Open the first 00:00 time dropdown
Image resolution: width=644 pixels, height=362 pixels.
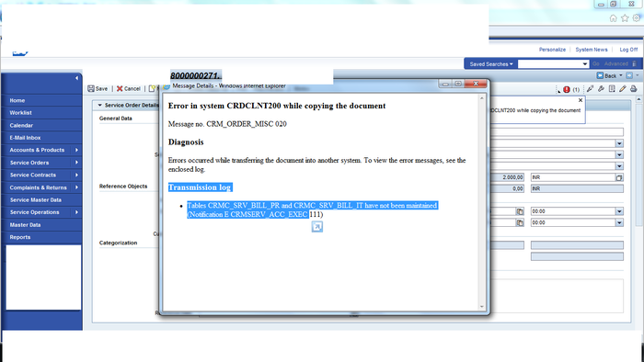619,211
